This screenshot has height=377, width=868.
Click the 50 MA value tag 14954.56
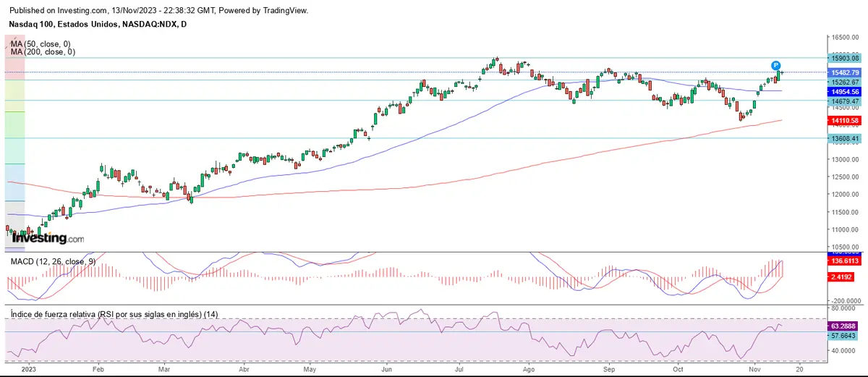844,92
